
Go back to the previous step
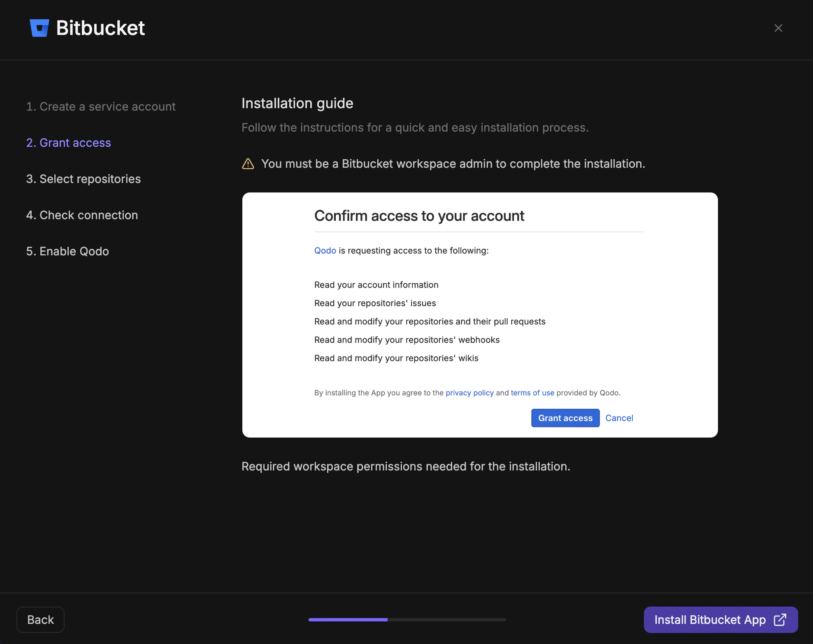[40, 620]
